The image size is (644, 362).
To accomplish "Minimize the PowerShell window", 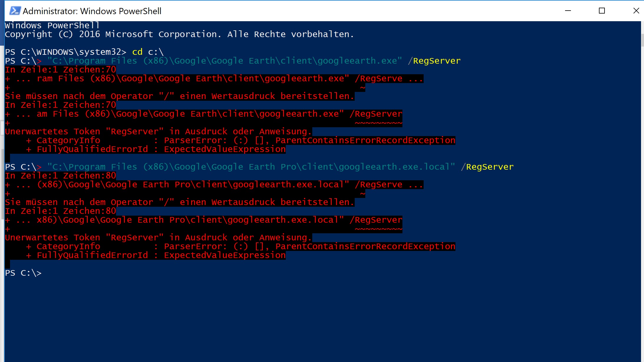I will point(568,11).
